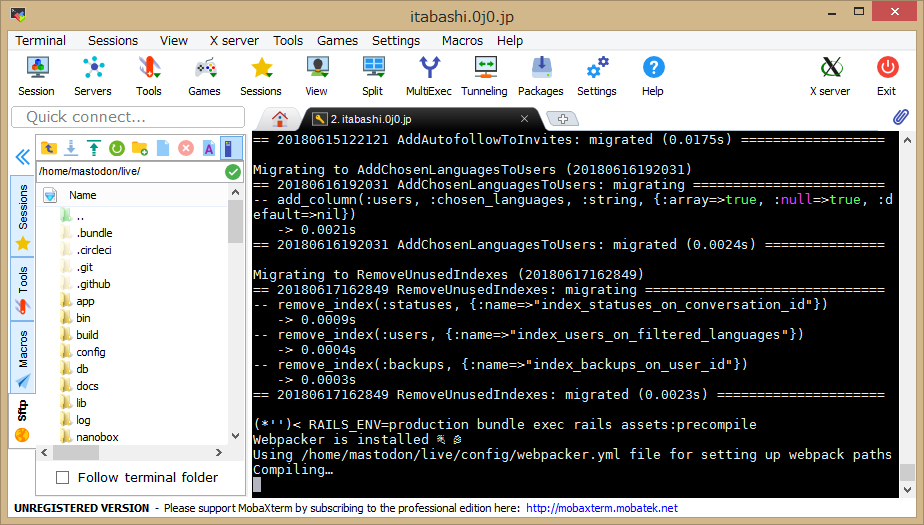Upload files using the green up-arrow icon

94,148
